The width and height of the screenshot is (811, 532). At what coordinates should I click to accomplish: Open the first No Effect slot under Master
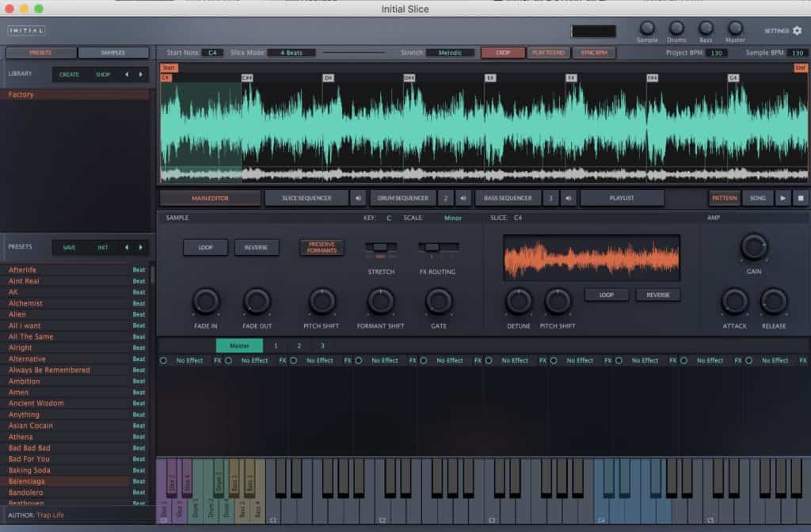tap(189, 360)
